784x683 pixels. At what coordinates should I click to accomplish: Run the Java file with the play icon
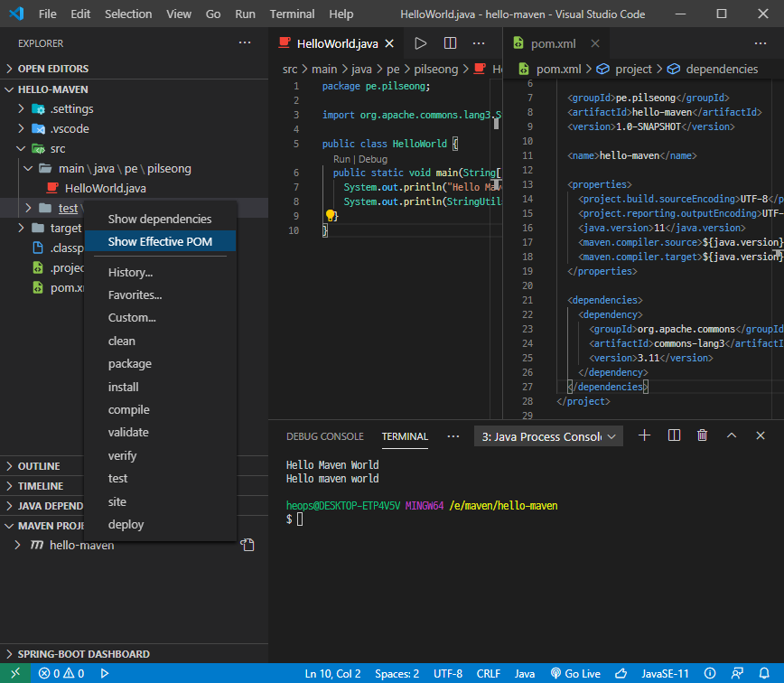[420, 43]
